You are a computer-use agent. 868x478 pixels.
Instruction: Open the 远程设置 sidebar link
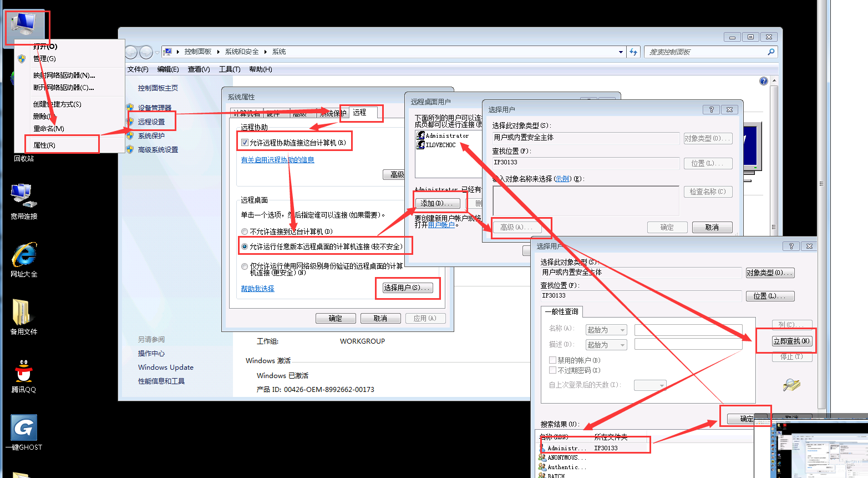[x=151, y=122]
